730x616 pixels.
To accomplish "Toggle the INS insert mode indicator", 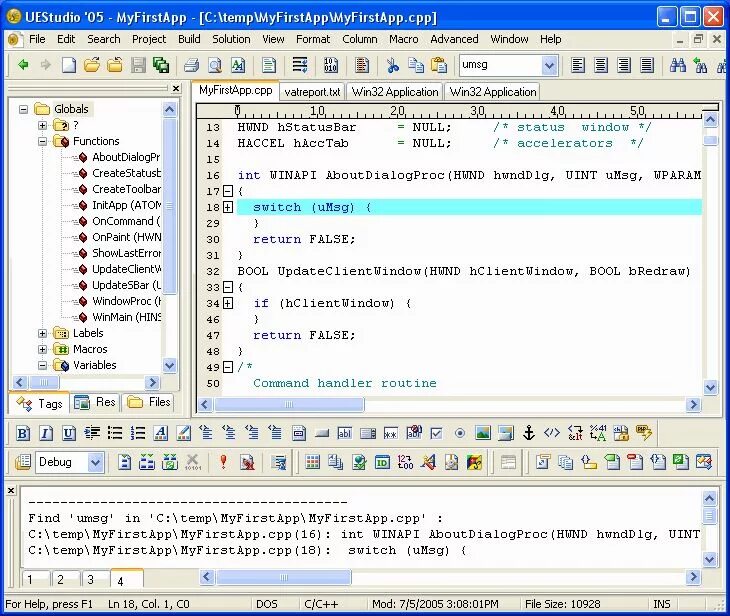I will pos(662,604).
